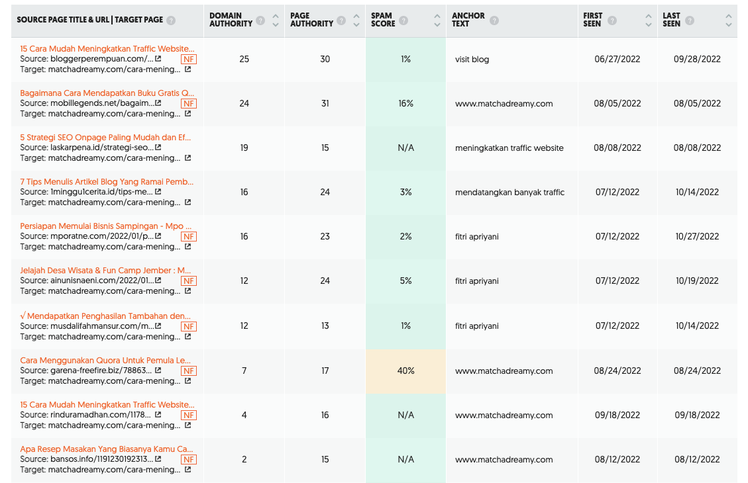Sort table by Last Seen arrows
This screenshot has width=748, height=483.
[728, 20]
